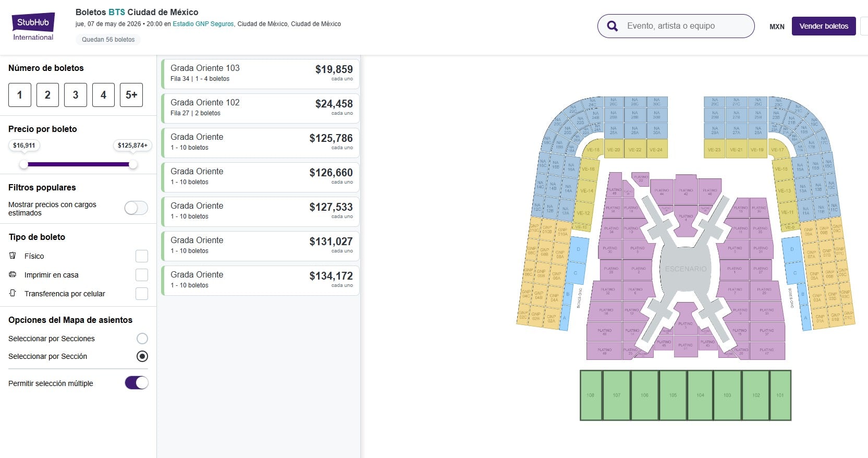Image resolution: width=868 pixels, height=458 pixels.
Task: Click the Físico physical ticket icon
Action: pos(11,256)
